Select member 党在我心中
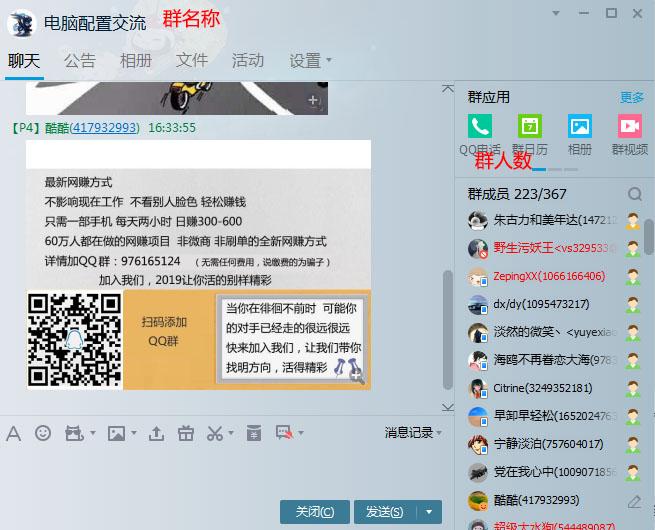 [x=554, y=472]
